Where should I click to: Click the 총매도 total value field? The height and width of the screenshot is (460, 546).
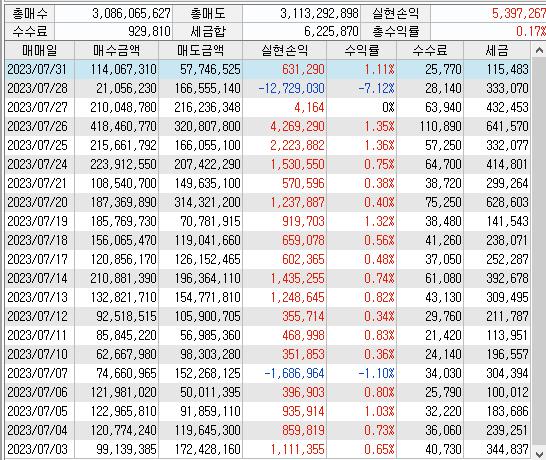coord(301,14)
